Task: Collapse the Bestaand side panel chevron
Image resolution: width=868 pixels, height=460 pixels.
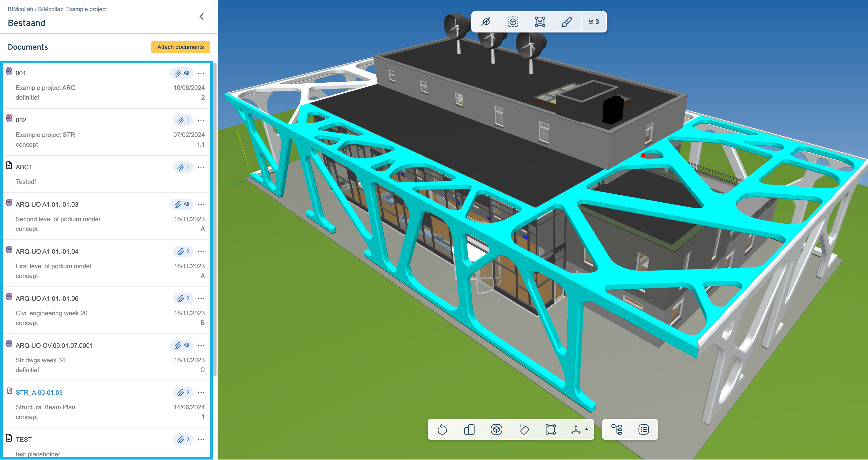Action: [x=201, y=16]
